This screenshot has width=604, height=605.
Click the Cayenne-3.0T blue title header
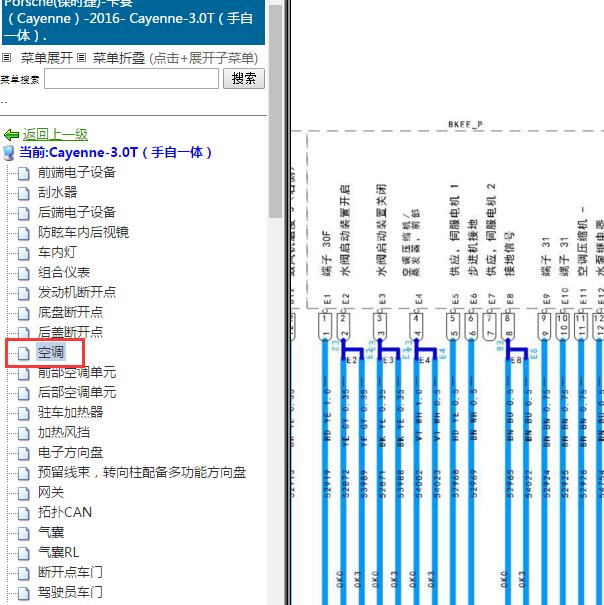click(x=134, y=22)
